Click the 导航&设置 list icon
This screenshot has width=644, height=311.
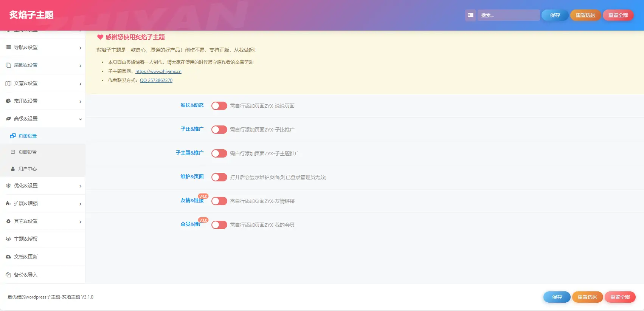pos(8,47)
